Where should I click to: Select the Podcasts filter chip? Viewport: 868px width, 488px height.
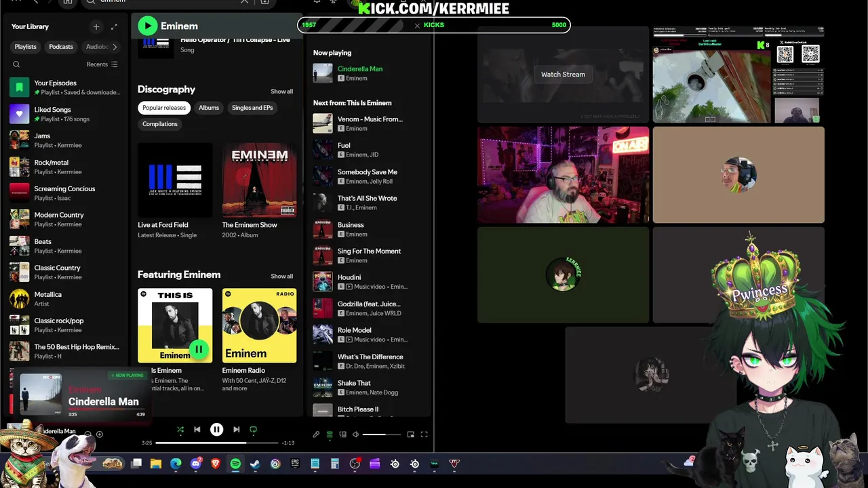(x=61, y=47)
